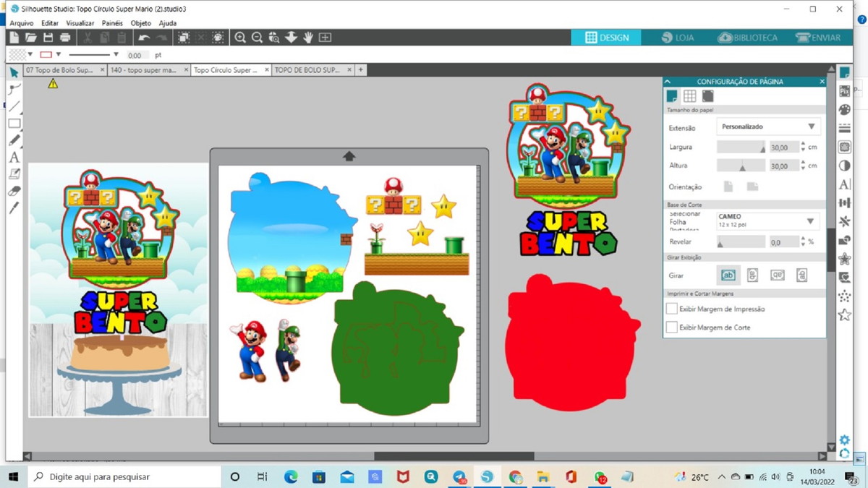Select the Edit Points tool
Image resolution: width=868 pixels, height=488 pixels.
(x=14, y=89)
